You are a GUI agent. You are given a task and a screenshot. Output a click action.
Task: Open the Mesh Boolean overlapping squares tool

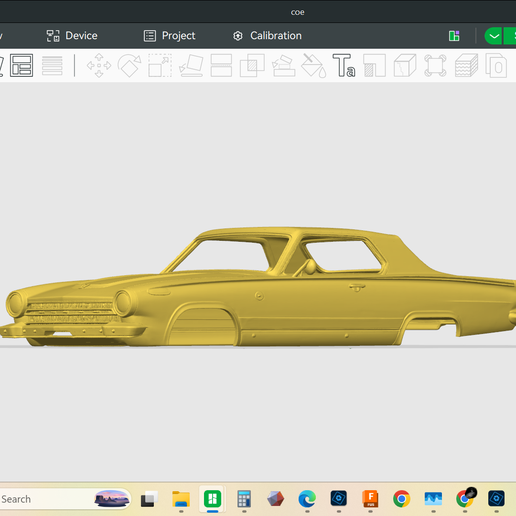pos(252,65)
